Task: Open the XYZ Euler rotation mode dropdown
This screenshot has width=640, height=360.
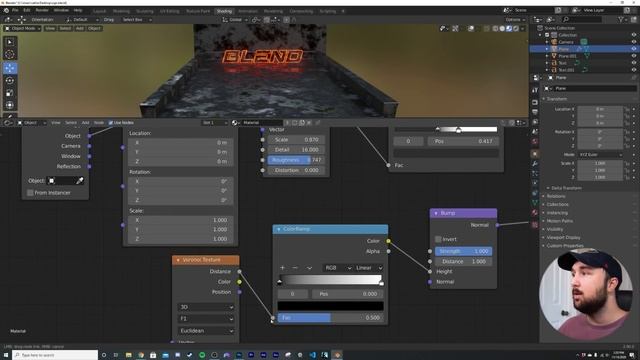Action: 600,155
